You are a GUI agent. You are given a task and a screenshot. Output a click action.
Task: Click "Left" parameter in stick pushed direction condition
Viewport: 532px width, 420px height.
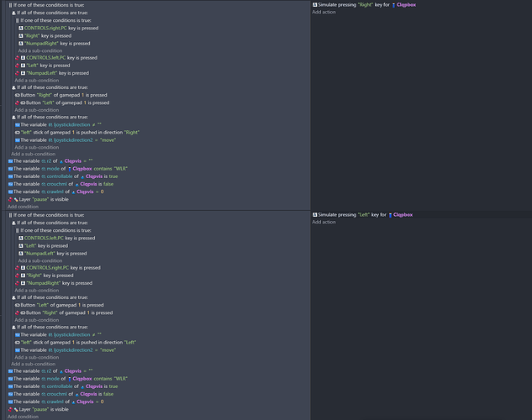coord(130,343)
